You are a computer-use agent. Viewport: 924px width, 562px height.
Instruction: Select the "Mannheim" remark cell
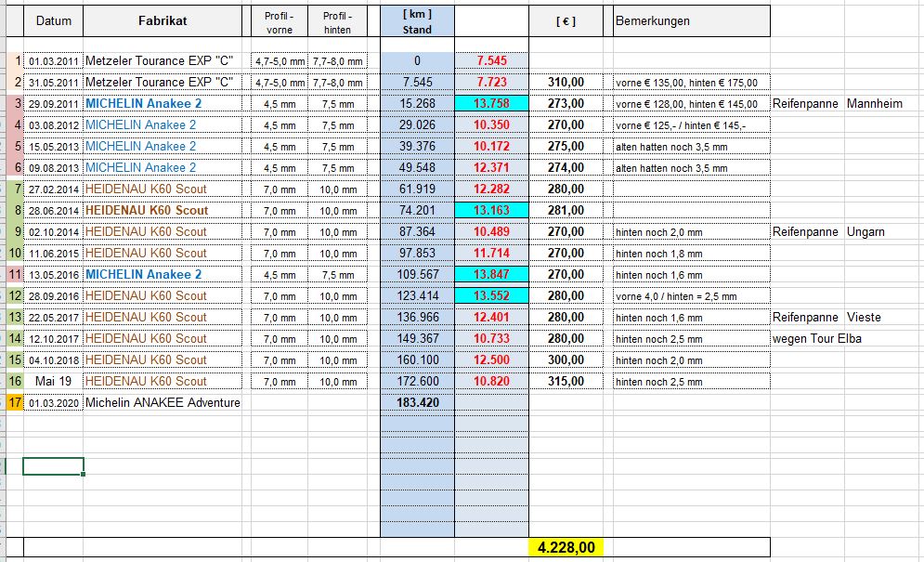(874, 103)
